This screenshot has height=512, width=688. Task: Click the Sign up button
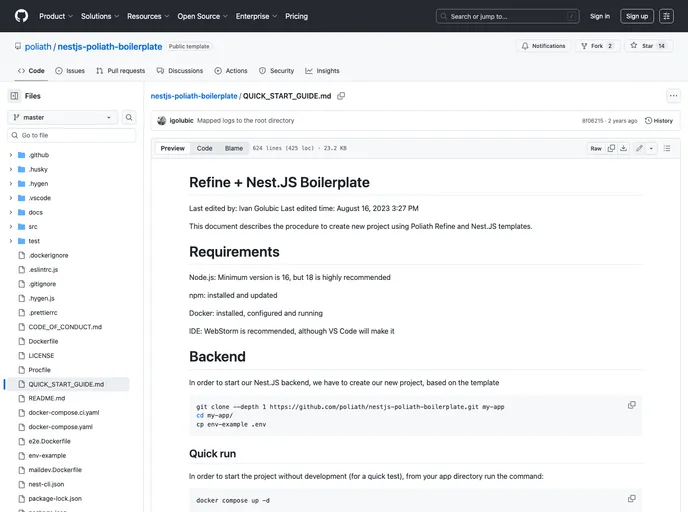click(x=637, y=16)
